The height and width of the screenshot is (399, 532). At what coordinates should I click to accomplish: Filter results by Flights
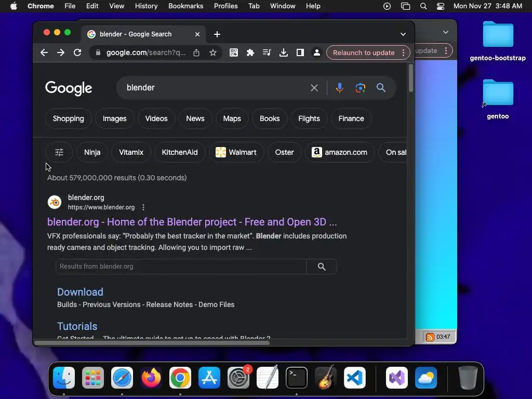pos(309,119)
